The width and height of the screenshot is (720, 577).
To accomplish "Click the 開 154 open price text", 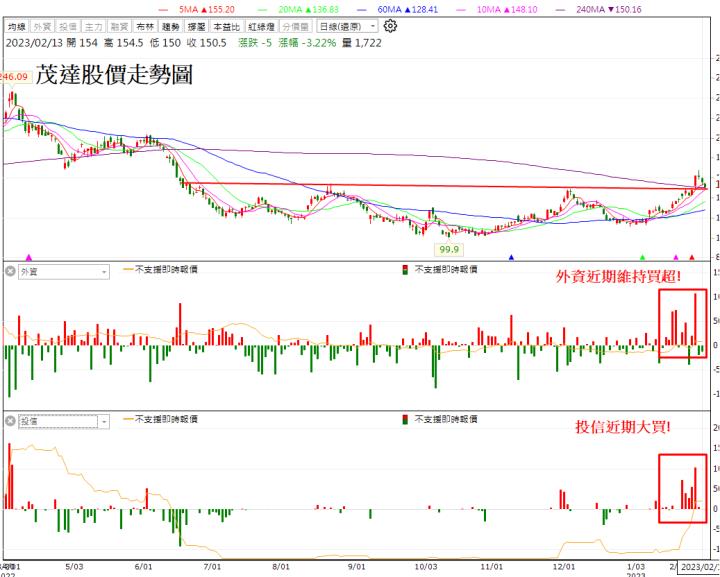I will 82,43.
